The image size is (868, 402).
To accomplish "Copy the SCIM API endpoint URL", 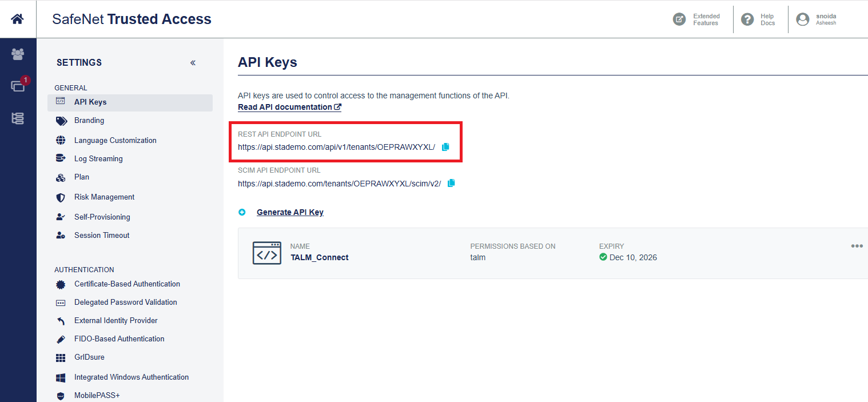I will pyautogui.click(x=451, y=183).
